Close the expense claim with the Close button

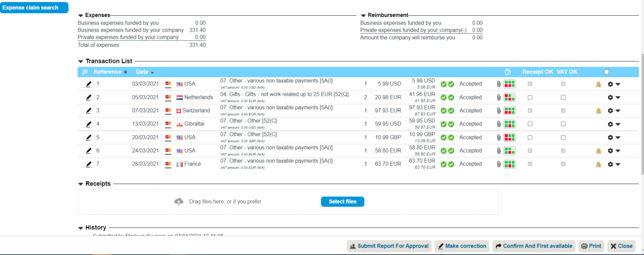pyautogui.click(x=621, y=246)
